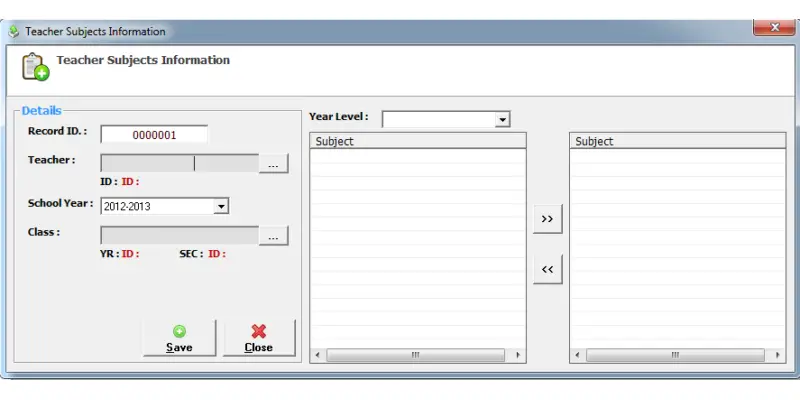This screenshot has width=800, height=400.
Task: Click the left arrow on the left list scrollbar
Action: coord(317,355)
